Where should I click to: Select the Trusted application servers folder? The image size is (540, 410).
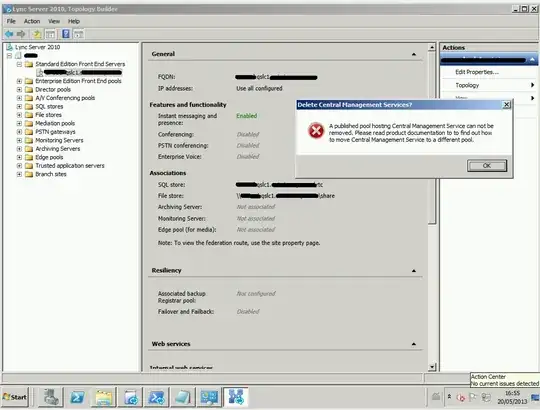tap(70, 166)
